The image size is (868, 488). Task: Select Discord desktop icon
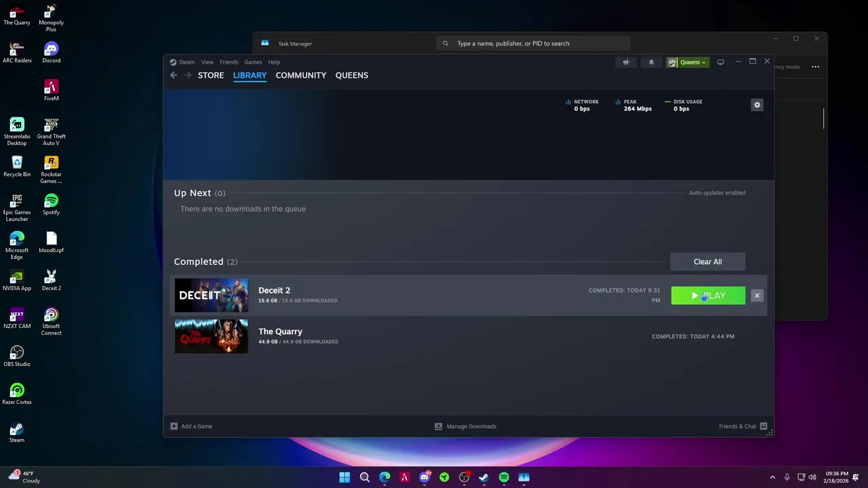(x=51, y=53)
